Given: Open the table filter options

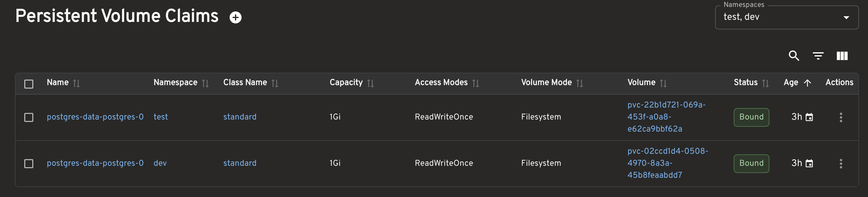Looking at the screenshot, I should click(x=818, y=56).
